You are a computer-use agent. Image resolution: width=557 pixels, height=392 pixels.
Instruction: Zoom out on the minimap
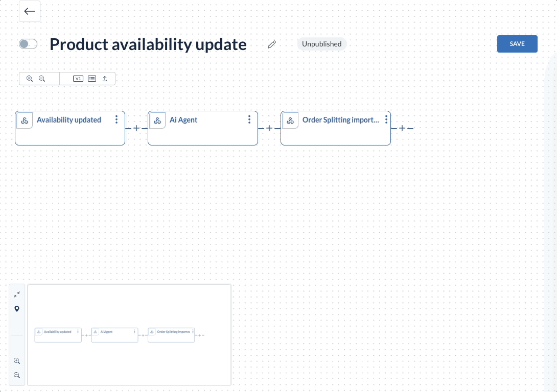[17, 375]
